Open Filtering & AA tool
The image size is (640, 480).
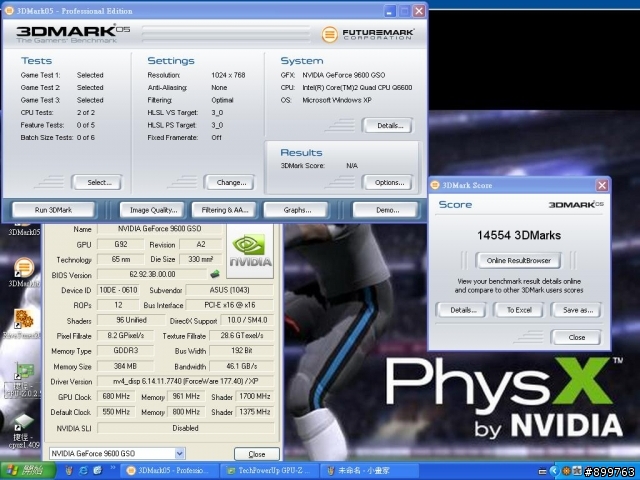225,210
